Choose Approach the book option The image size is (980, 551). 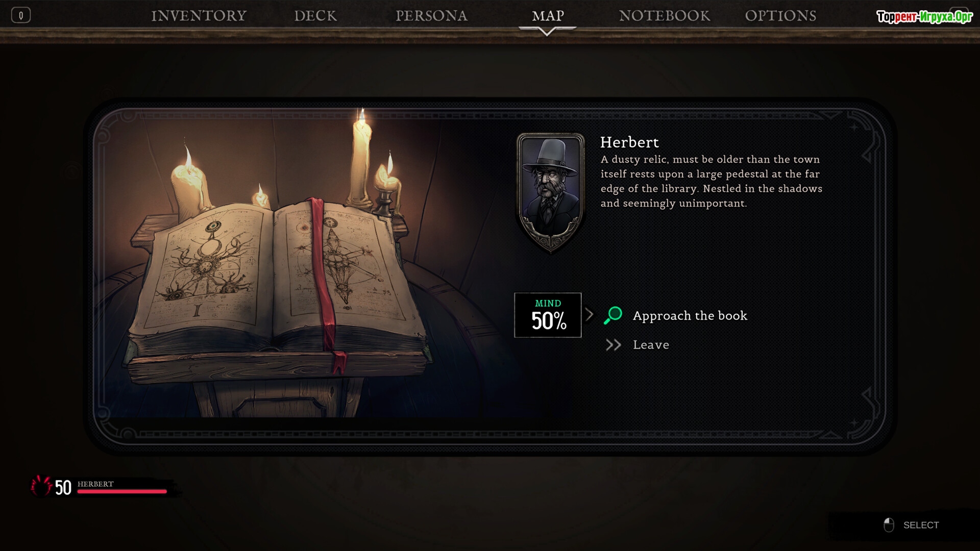click(690, 316)
